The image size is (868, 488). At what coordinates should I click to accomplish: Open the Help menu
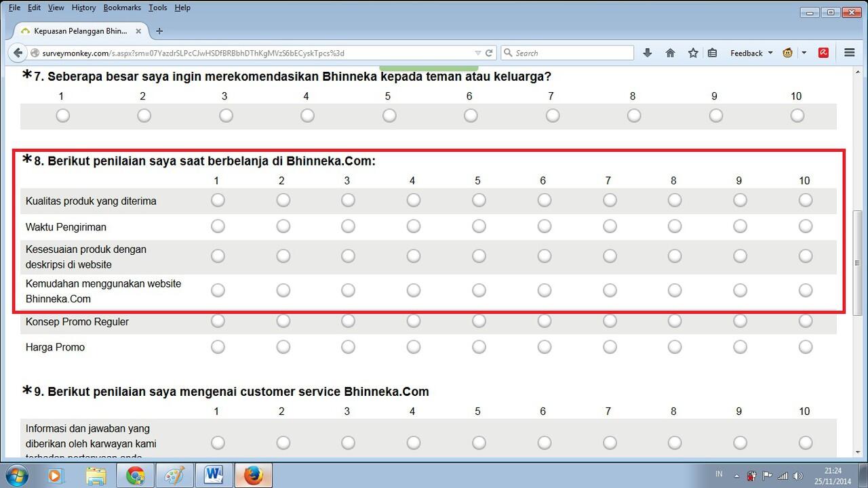[x=182, y=7]
